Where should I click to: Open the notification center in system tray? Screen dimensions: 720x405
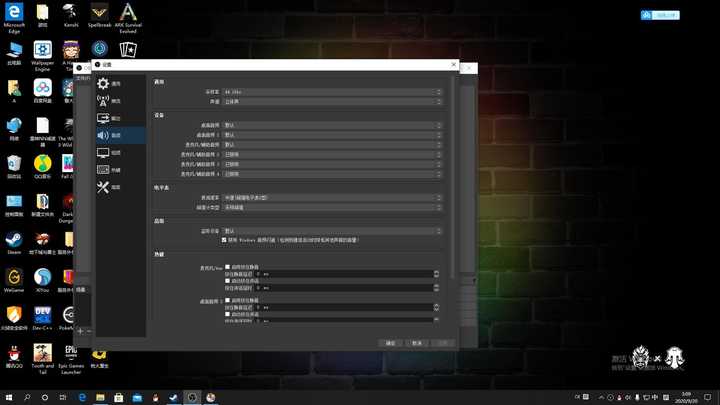click(708, 397)
